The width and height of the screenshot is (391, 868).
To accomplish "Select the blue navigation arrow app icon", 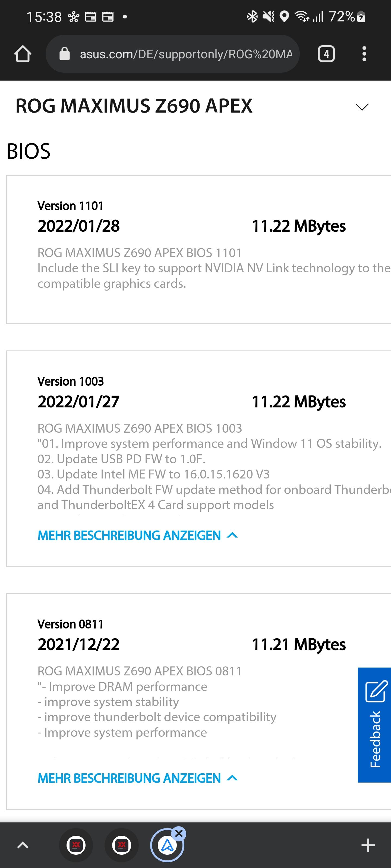I will coord(167,845).
